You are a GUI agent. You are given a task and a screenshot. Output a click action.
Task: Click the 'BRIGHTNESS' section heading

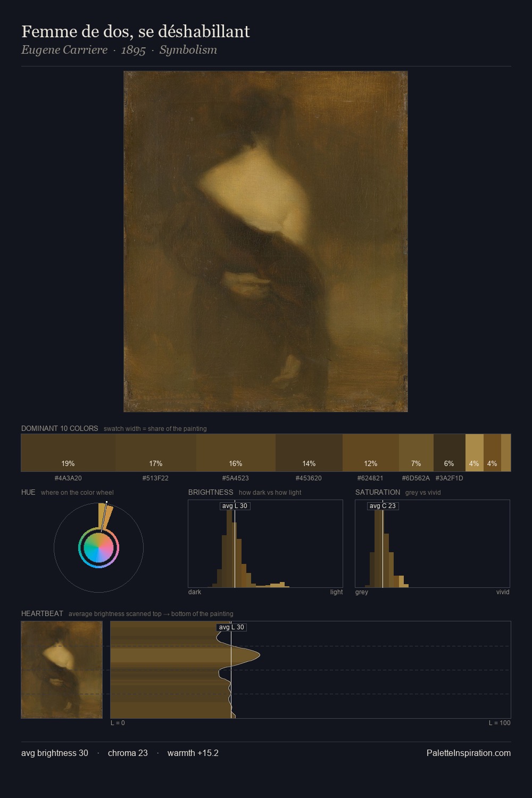coord(211,492)
